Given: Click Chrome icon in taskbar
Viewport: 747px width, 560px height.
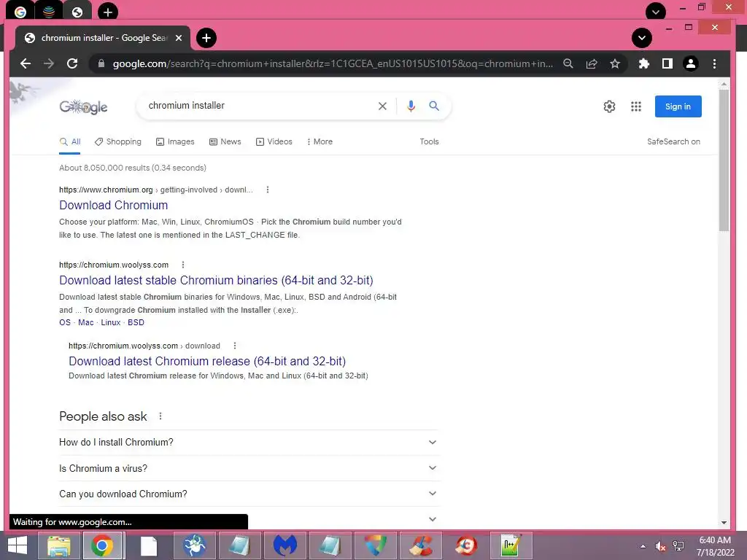Looking at the screenshot, I should tap(103, 545).
